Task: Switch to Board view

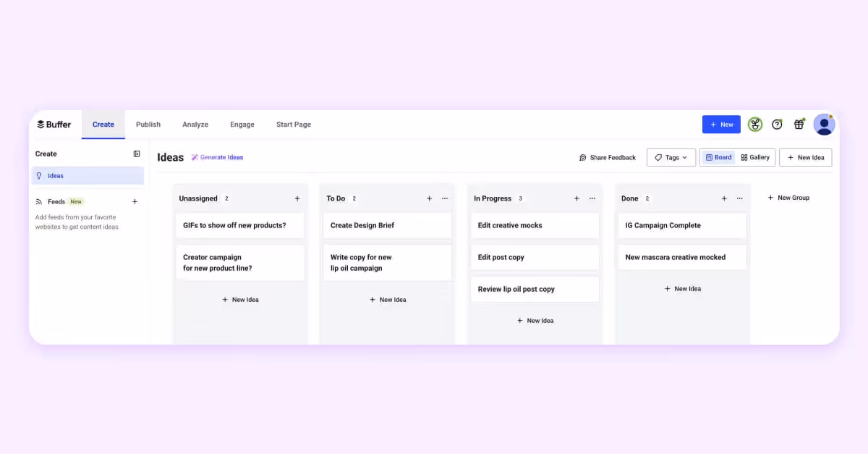Action: tap(718, 157)
